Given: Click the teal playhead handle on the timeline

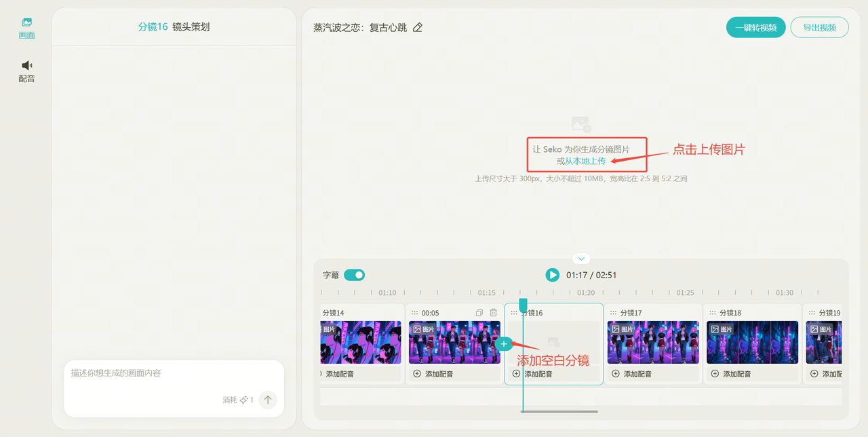Looking at the screenshot, I should click(x=523, y=304).
